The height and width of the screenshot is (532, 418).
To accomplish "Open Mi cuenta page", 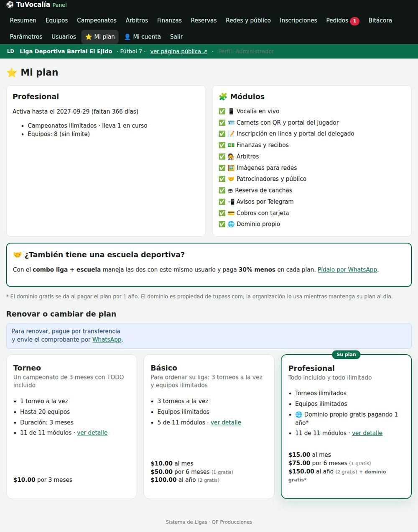I will (x=143, y=36).
